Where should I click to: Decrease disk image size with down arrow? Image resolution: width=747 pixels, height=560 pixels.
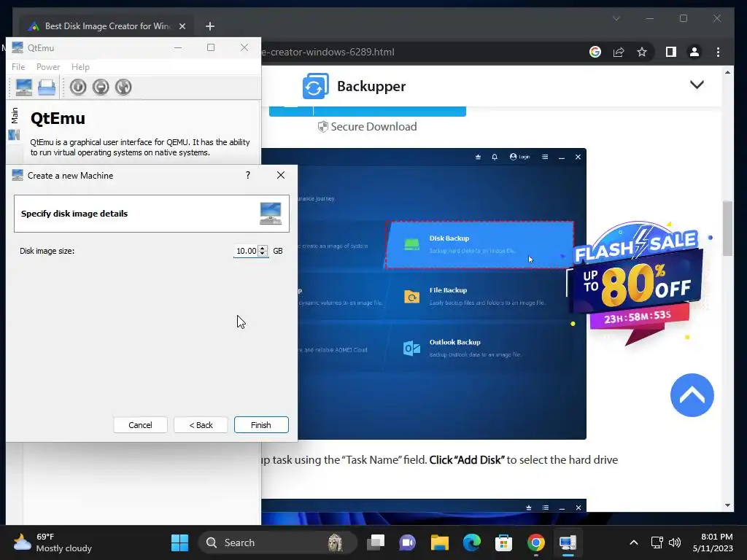coord(263,254)
